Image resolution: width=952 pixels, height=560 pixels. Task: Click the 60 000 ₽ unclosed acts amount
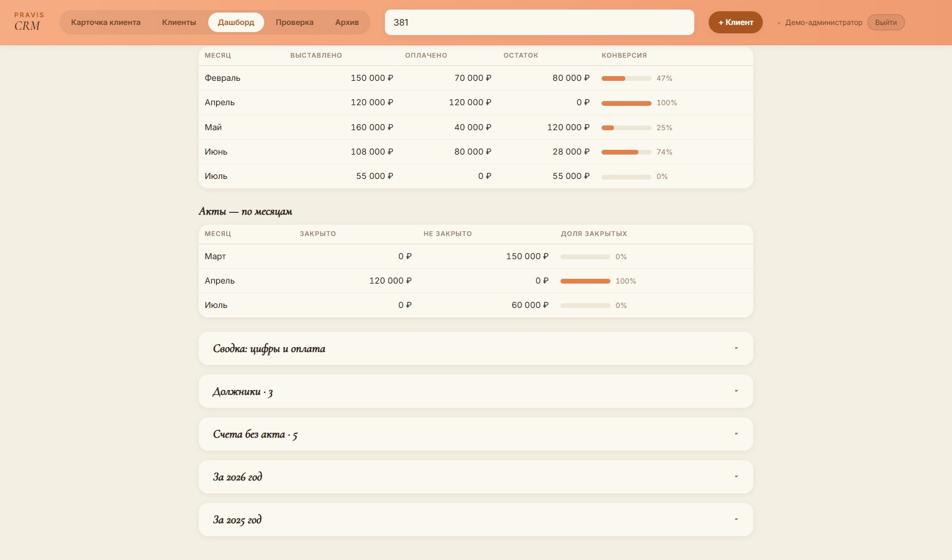(x=530, y=305)
